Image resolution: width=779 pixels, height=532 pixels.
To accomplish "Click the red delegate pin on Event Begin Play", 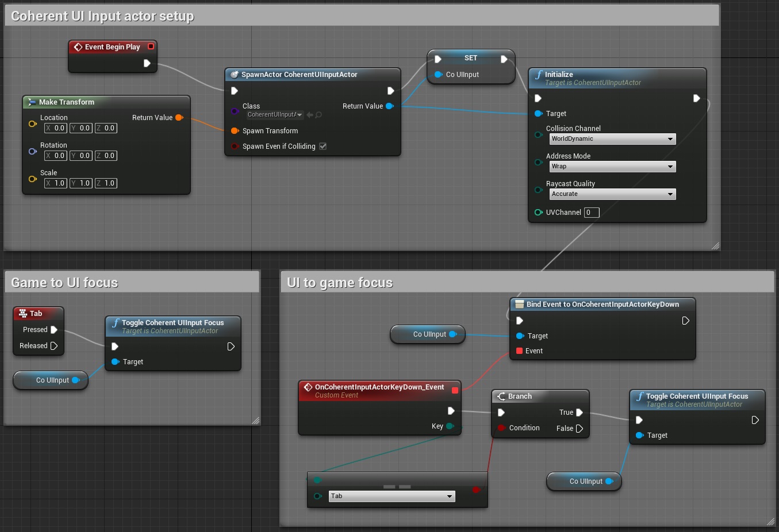I will pyautogui.click(x=151, y=47).
